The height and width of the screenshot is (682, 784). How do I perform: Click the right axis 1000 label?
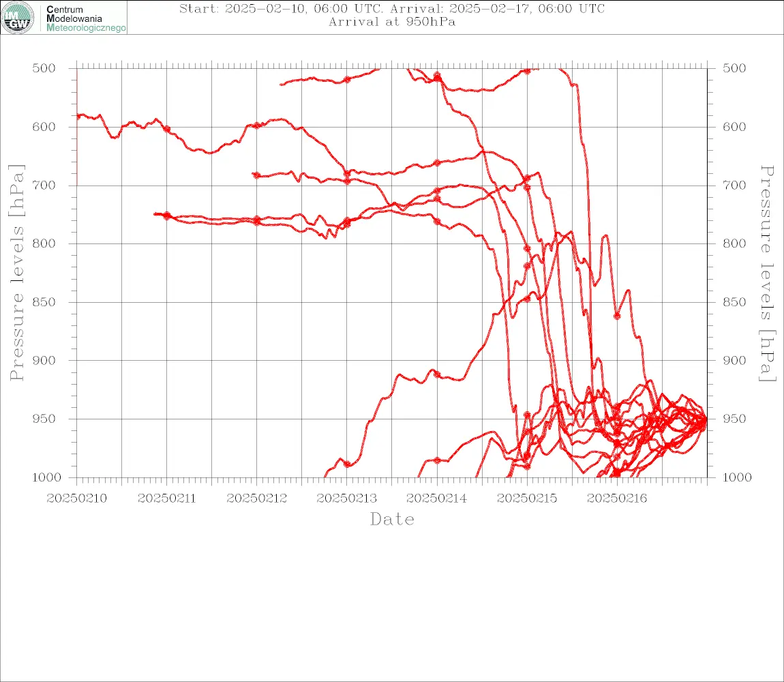click(738, 477)
